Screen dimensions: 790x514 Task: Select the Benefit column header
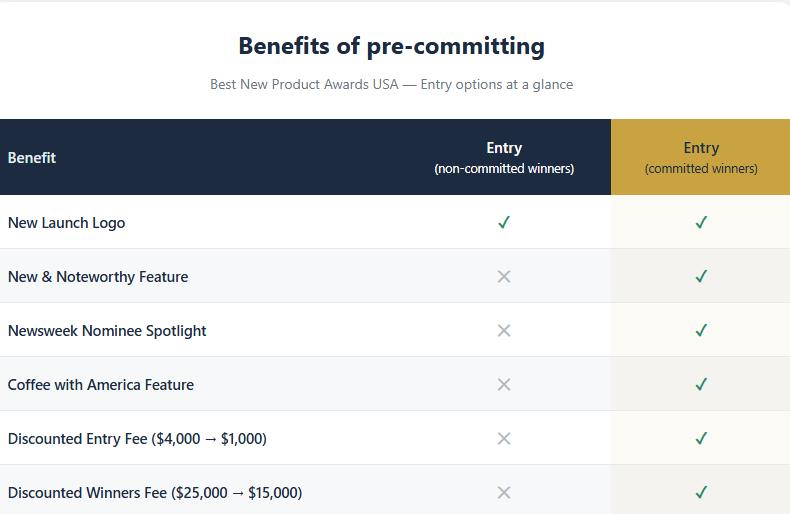point(32,158)
